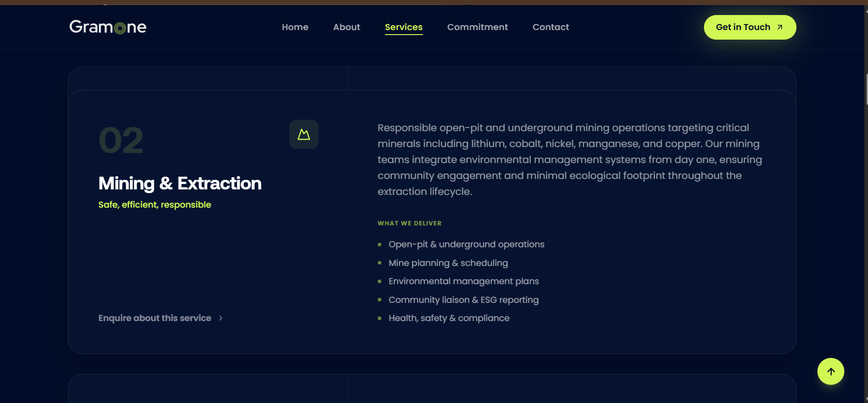This screenshot has height=403, width=868.
Task: Click the Get in Touch button
Action: [750, 27]
